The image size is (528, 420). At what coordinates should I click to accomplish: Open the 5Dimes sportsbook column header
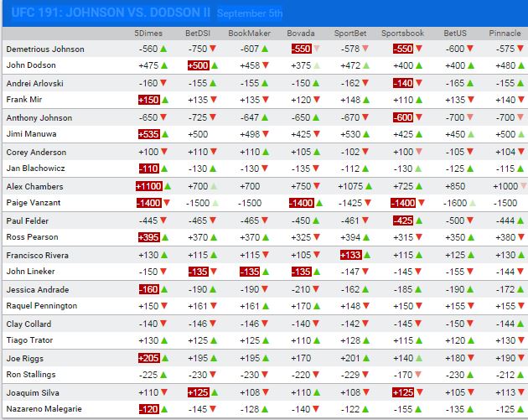click(148, 34)
